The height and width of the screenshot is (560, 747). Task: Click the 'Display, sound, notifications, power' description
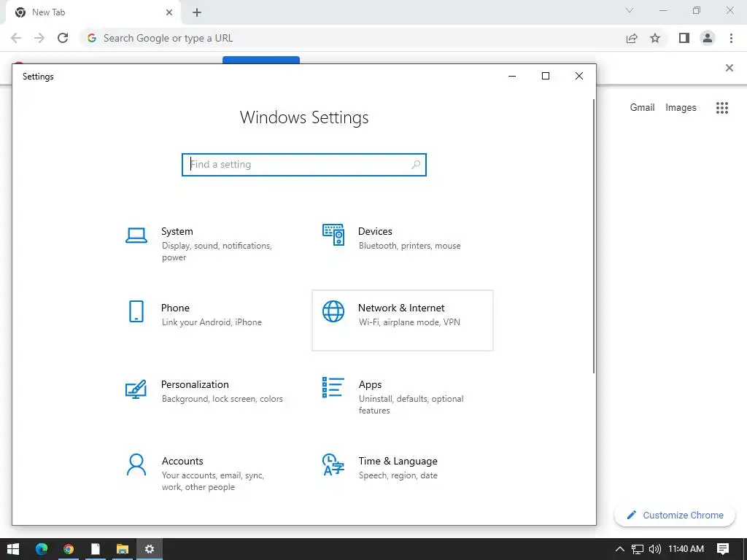pyautogui.click(x=217, y=252)
